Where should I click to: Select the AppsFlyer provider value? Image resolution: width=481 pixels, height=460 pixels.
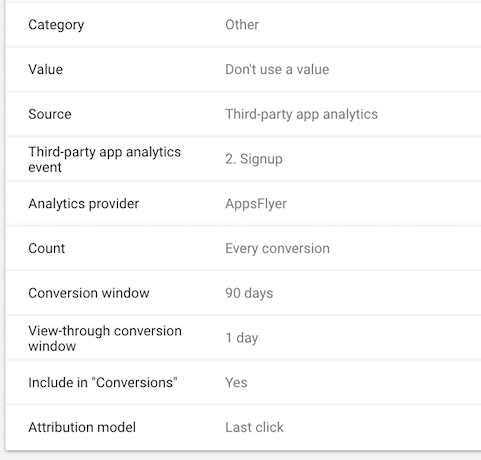point(256,204)
